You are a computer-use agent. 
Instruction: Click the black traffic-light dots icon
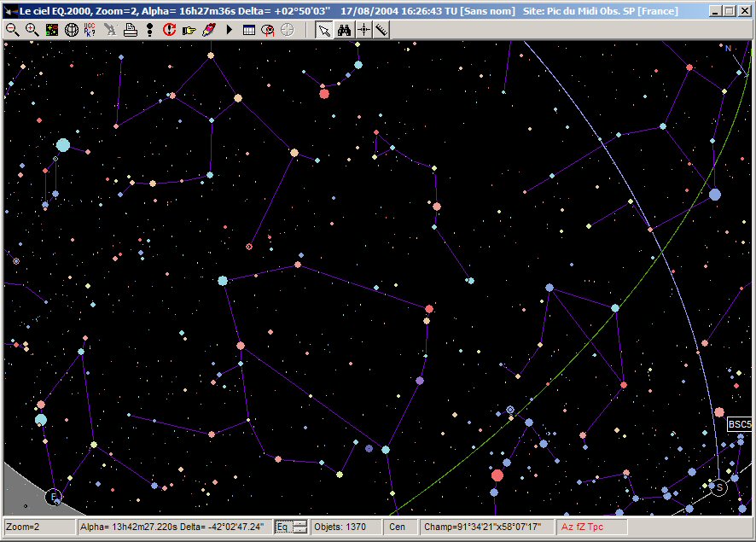(150, 30)
